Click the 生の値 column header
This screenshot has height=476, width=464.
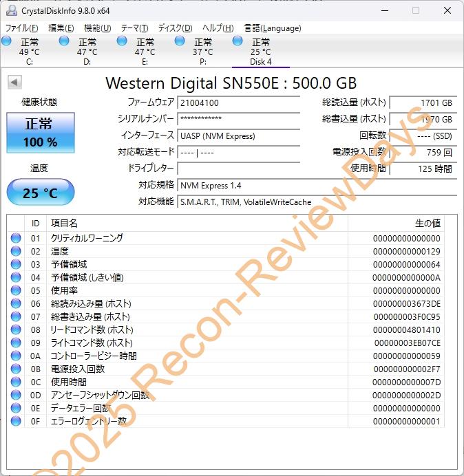click(427, 224)
